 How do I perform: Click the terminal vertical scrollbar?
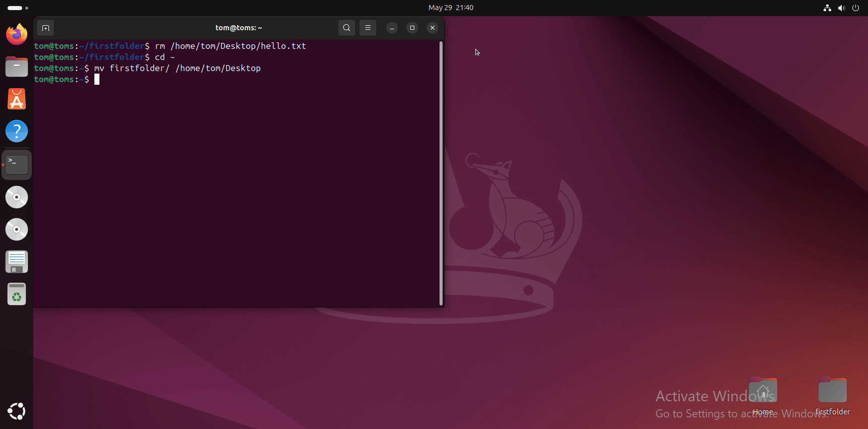(x=441, y=173)
